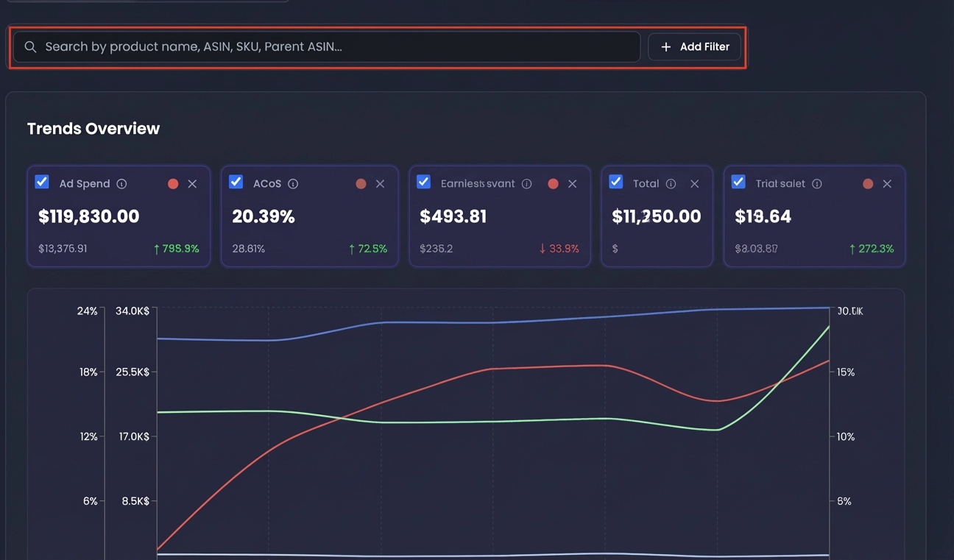954x560 pixels.
Task: Click the 25.5K$ axis label
Action: coord(132,372)
